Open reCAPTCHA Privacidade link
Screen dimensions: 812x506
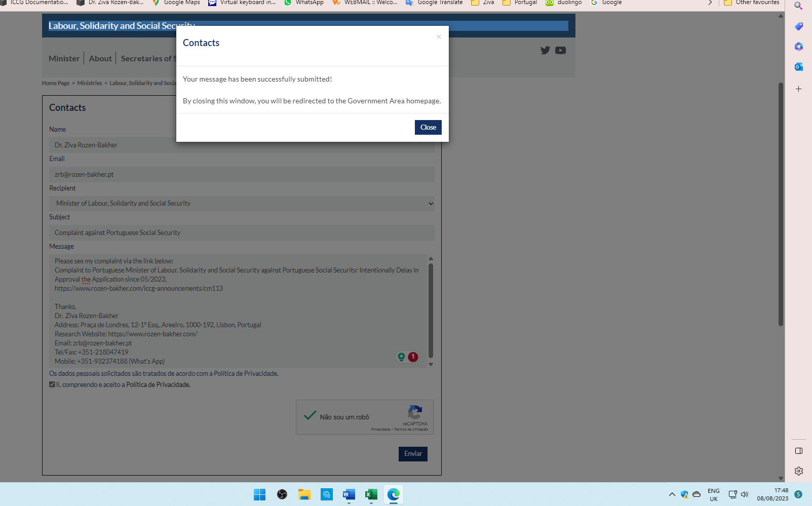(x=381, y=430)
